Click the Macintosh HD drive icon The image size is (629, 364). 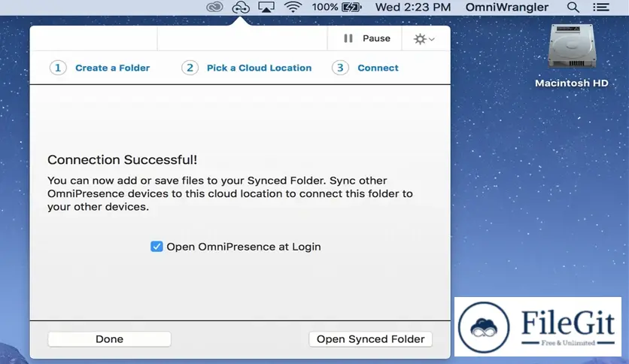point(572,47)
